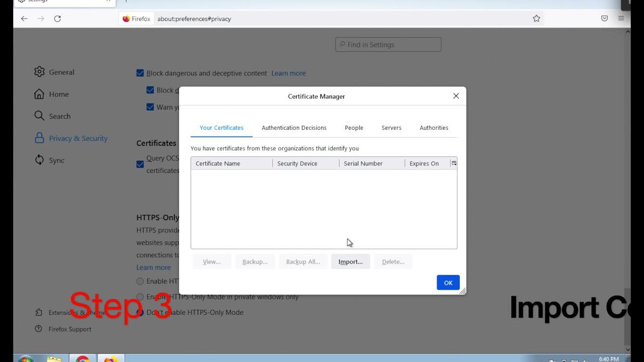Click the column picker icon in certificate table
644x362 pixels.
pyautogui.click(x=454, y=163)
